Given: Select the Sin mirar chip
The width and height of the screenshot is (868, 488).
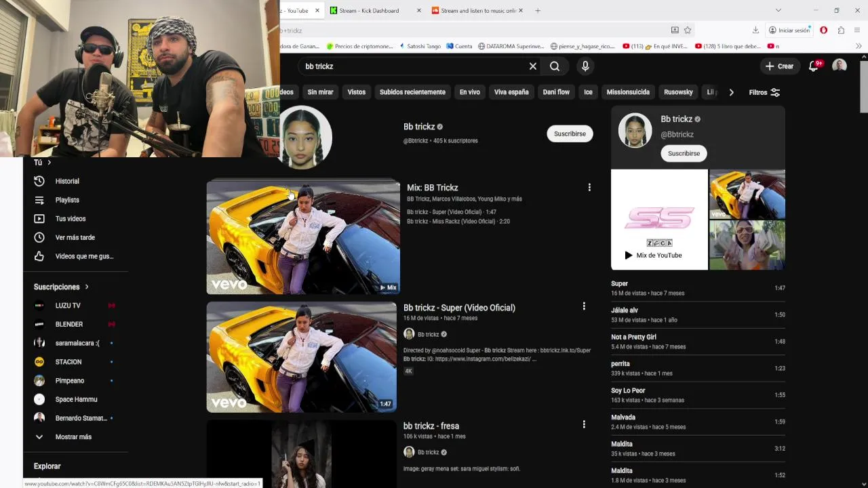Looking at the screenshot, I should 320,92.
